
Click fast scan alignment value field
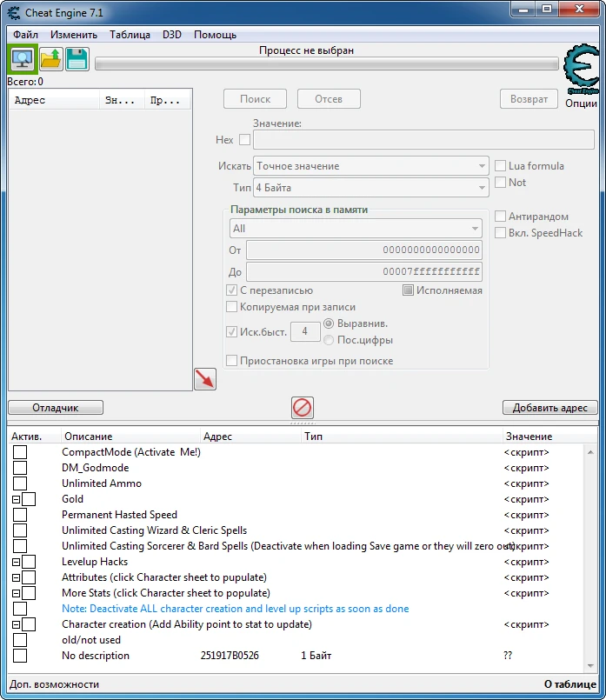point(305,331)
